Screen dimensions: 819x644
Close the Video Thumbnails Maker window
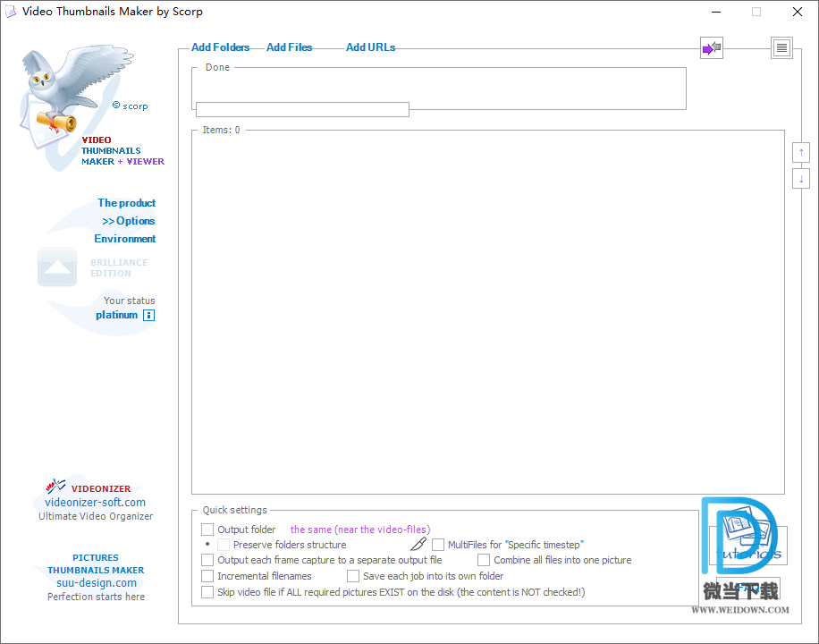coord(797,12)
